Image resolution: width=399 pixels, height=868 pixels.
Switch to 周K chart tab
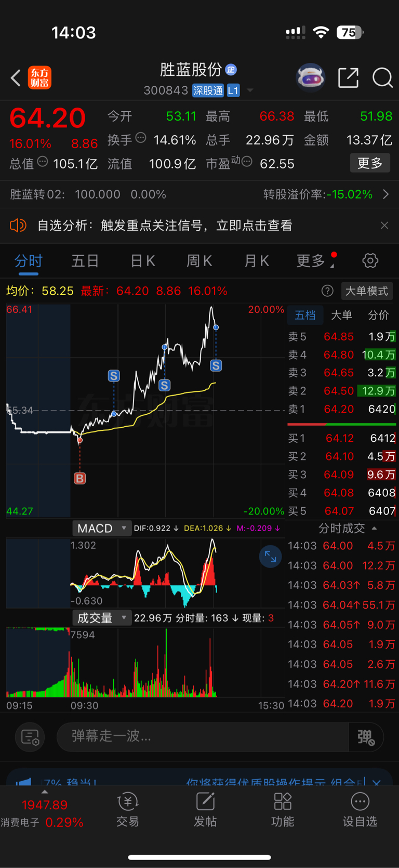pos(199,261)
